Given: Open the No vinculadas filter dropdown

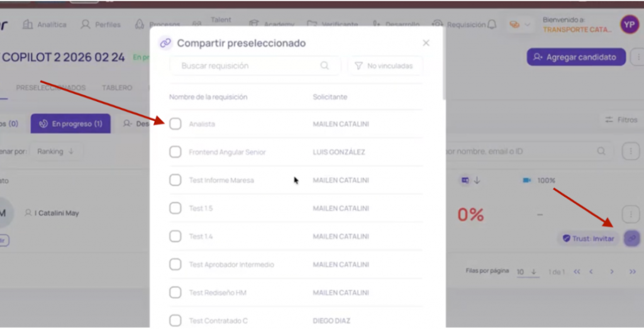Looking at the screenshot, I should (x=384, y=65).
